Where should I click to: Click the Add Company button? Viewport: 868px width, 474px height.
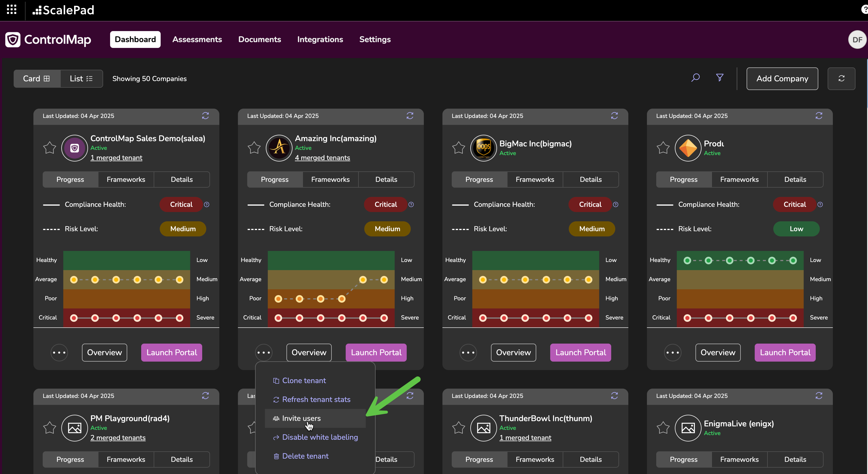point(782,78)
